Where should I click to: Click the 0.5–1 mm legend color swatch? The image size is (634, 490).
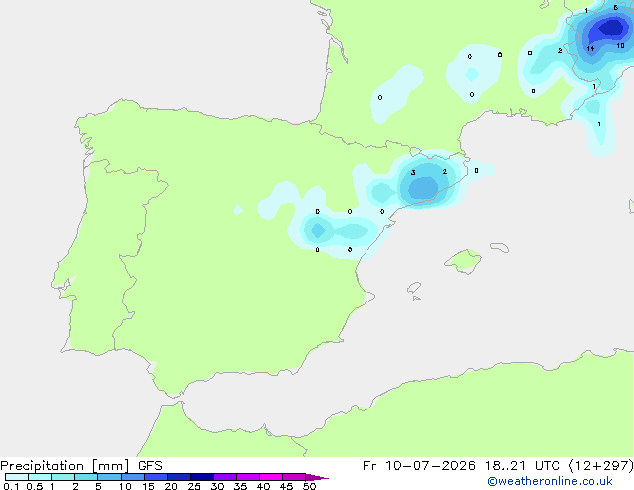pos(40,477)
